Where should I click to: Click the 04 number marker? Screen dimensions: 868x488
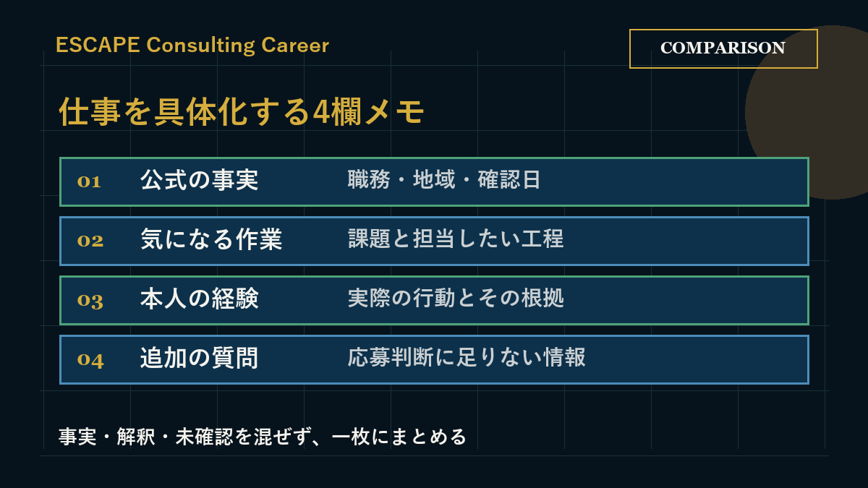tap(90, 359)
